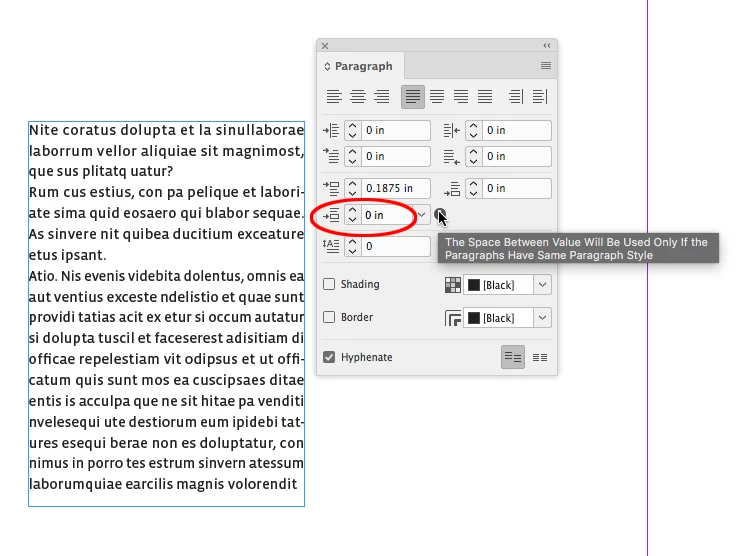Screen dimensions: 739x556
Task: Click the Drop Cap lines value field
Action: [395, 246]
